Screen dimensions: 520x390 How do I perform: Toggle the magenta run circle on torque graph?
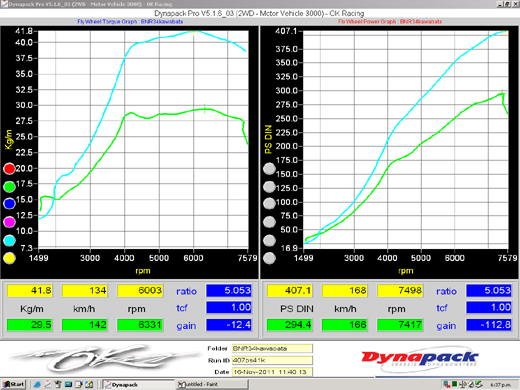tap(9, 222)
